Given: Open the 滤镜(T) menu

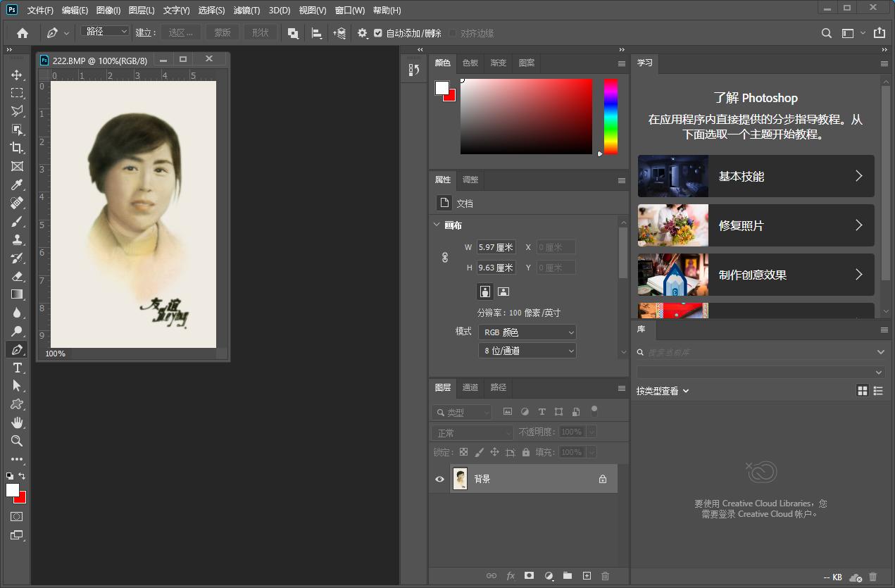Looking at the screenshot, I should (x=246, y=11).
